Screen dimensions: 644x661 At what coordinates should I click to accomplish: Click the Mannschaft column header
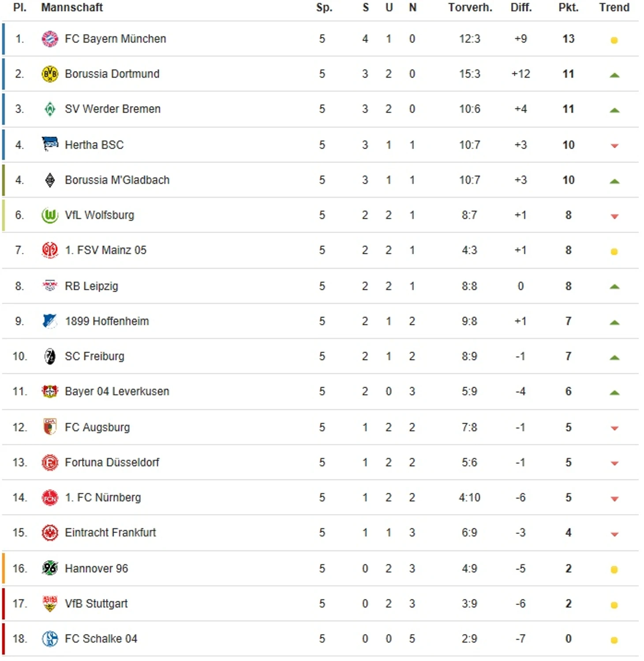pyautogui.click(x=72, y=8)
